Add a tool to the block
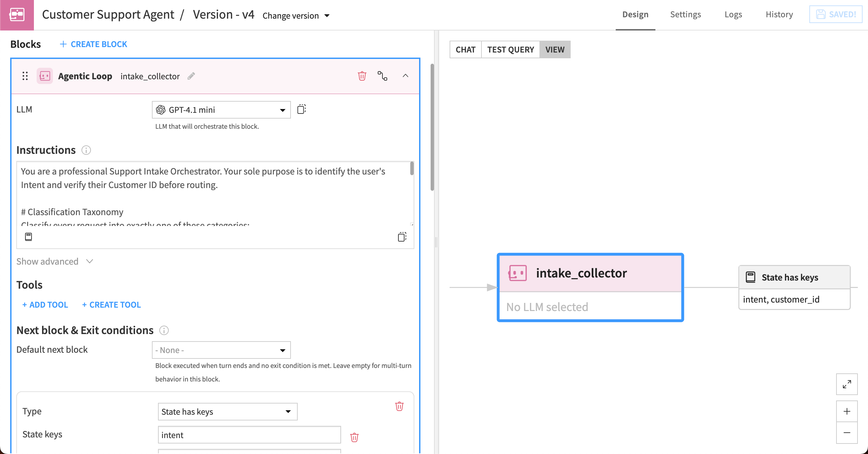The width and height of the screenshot is (868, 454). pyautogui.click(x=44, y=304)
